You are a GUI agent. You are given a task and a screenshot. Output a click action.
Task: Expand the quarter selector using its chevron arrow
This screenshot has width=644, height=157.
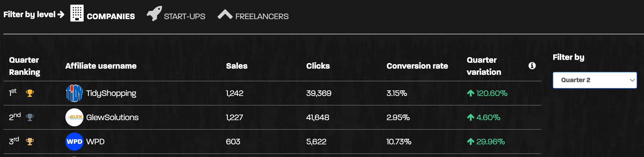[x=632, y=80]
